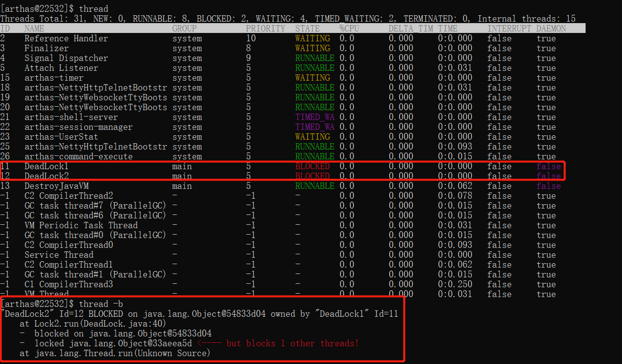Click the Threads Total summary line

tap(288, 19)
